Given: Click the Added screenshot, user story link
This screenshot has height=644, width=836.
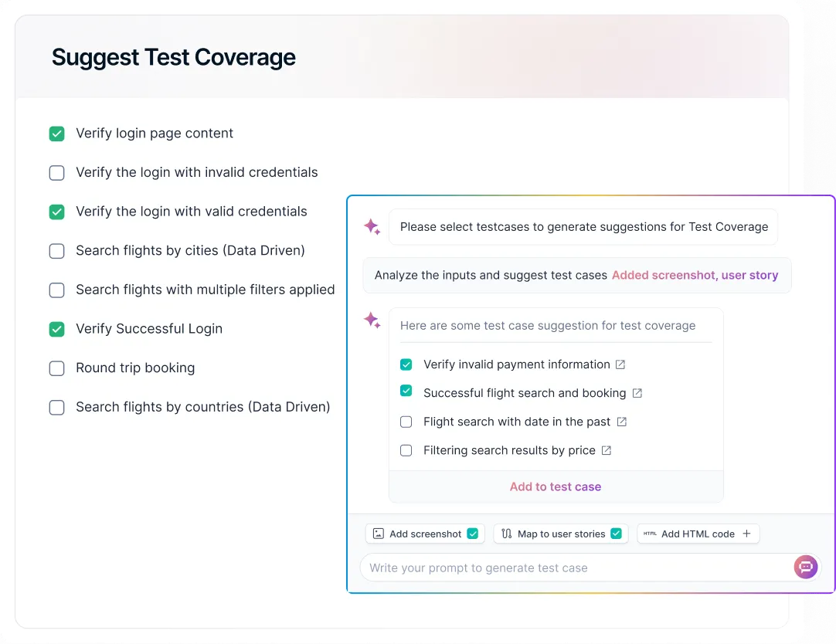Looking at the screenshot, I should [x=695, y=275].
